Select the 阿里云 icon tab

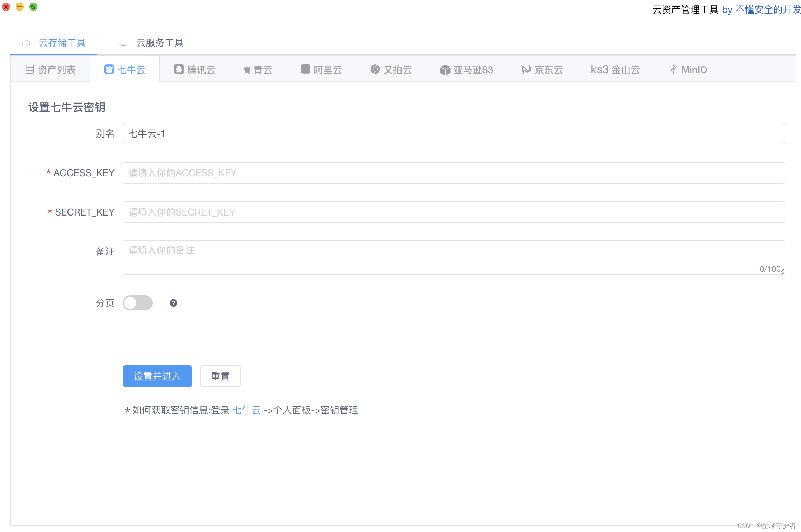click(x=305, y=69)
